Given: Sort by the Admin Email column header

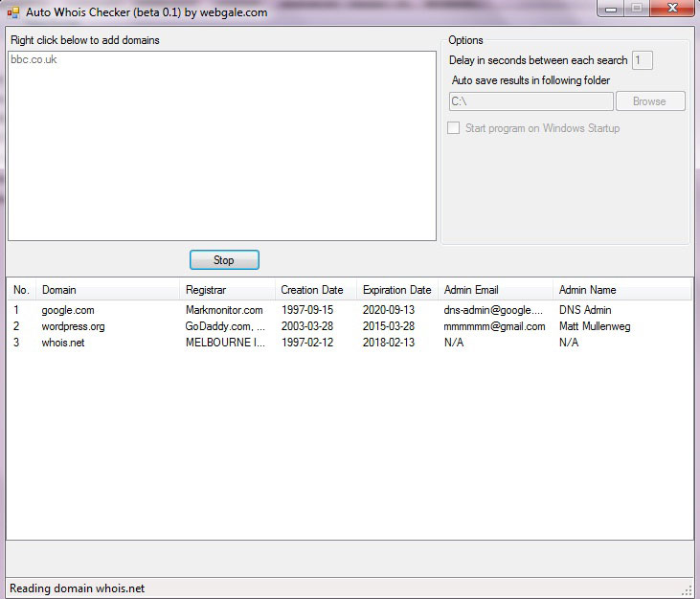Looking at the screenshot, I should 495,290.
